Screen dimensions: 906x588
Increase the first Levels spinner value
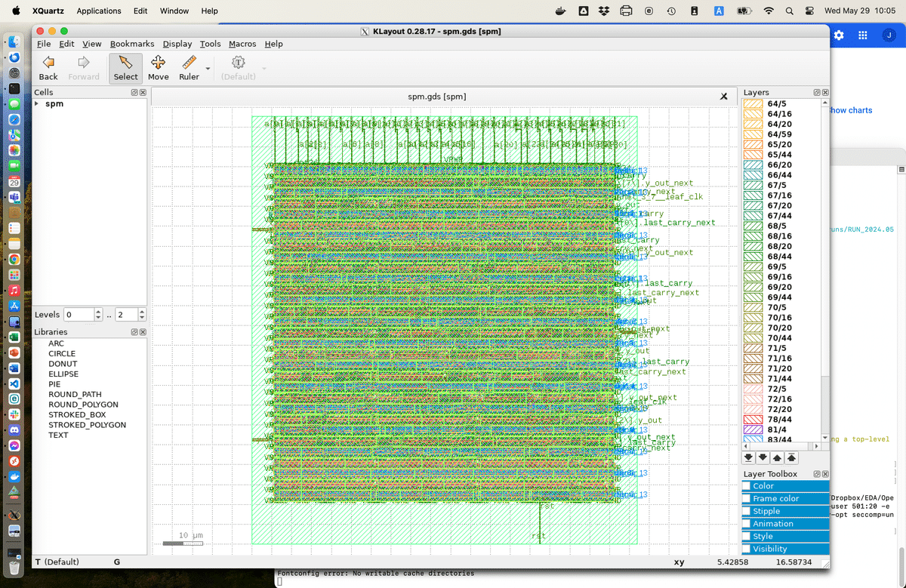[98, 311]
